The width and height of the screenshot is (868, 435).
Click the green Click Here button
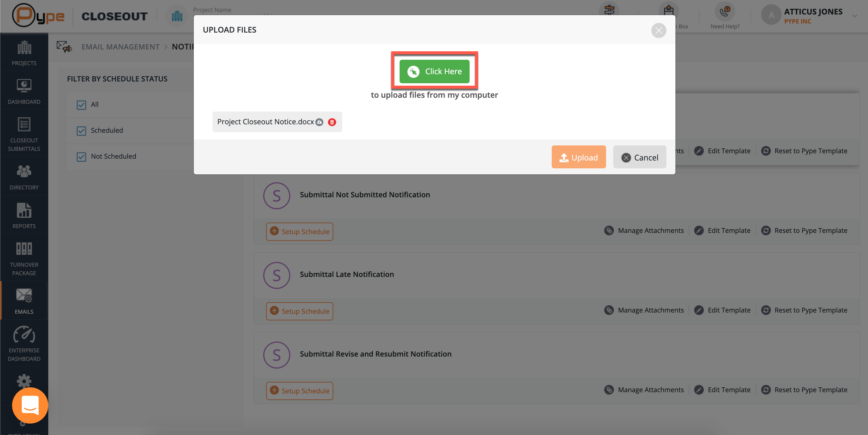tap(434, 71)
